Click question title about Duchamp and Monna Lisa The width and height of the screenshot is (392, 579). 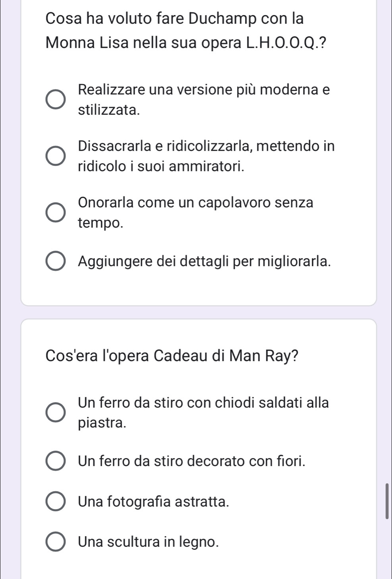pyautogui.click(x=184, y=30)
